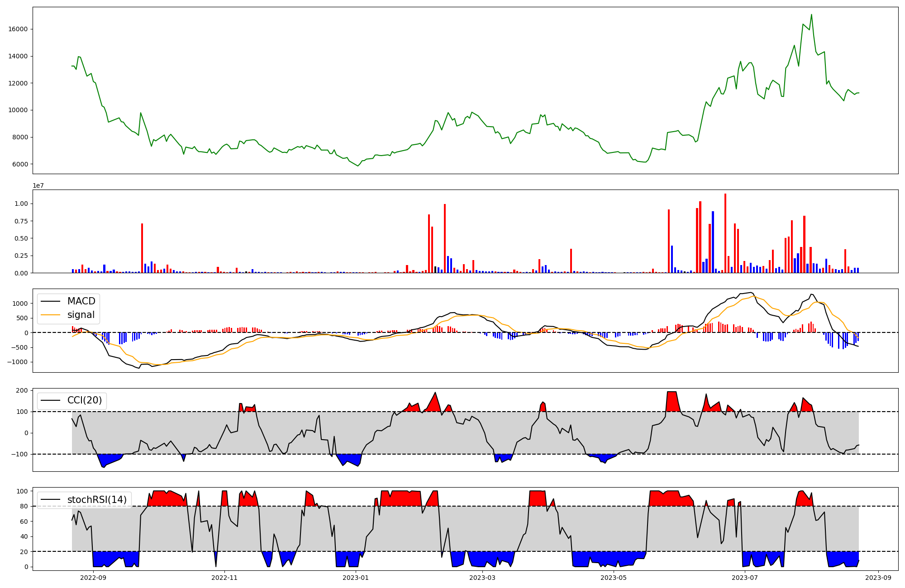Viewport: 905px width, 588px height.
Task: Click the black MACD line sample in legend
Action: click(50, 301)
